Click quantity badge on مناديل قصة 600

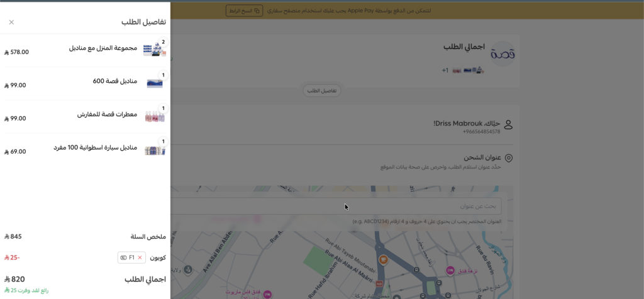click(x=163, y=75)
